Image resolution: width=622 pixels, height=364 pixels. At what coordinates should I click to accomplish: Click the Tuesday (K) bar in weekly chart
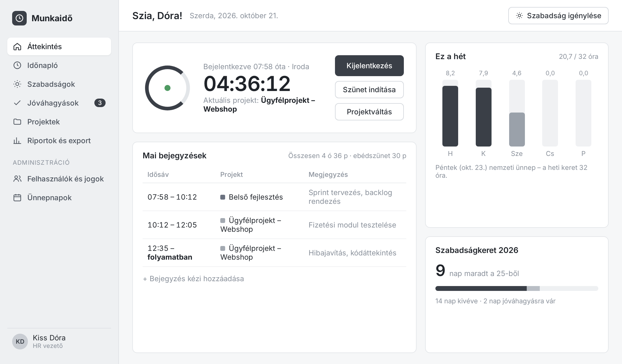[x=484, y=113]
